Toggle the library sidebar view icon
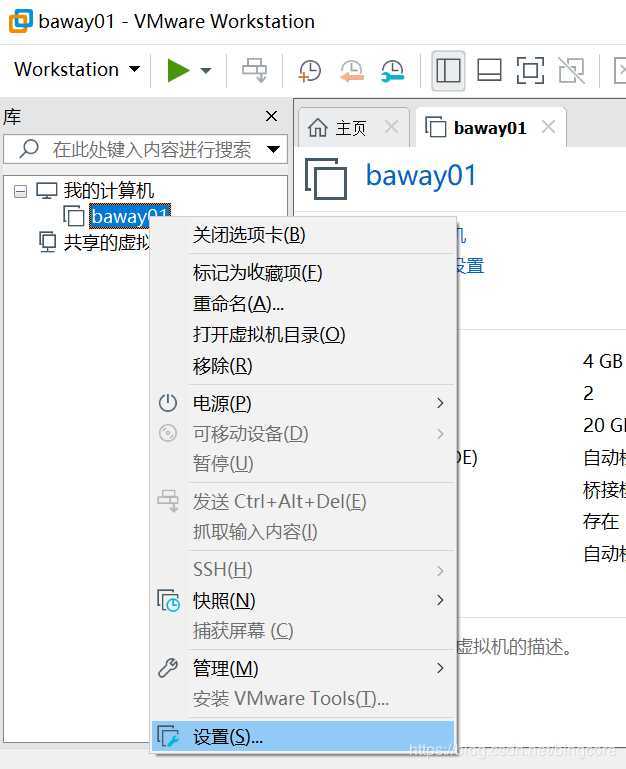Viewport: 626px width, 769px height. [448, 71]
